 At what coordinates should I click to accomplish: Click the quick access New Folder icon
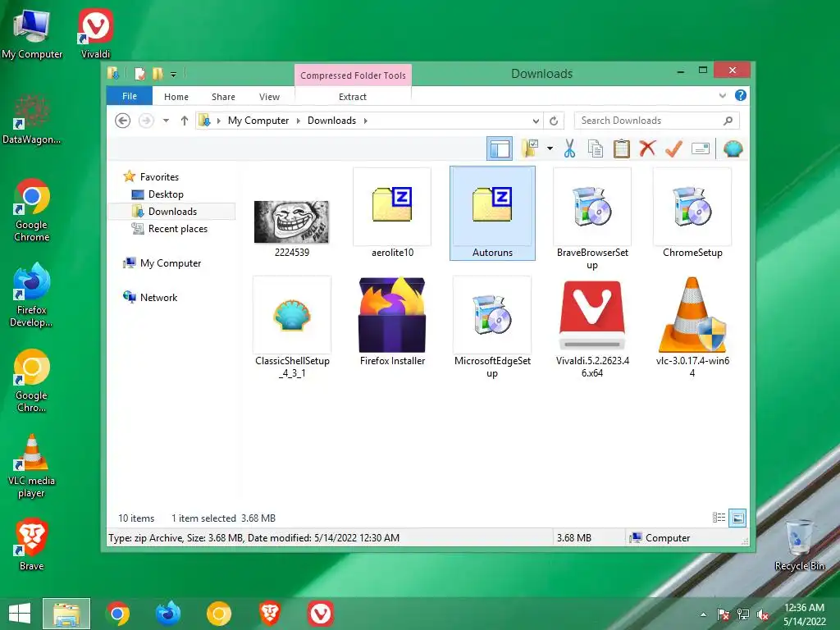157,73
